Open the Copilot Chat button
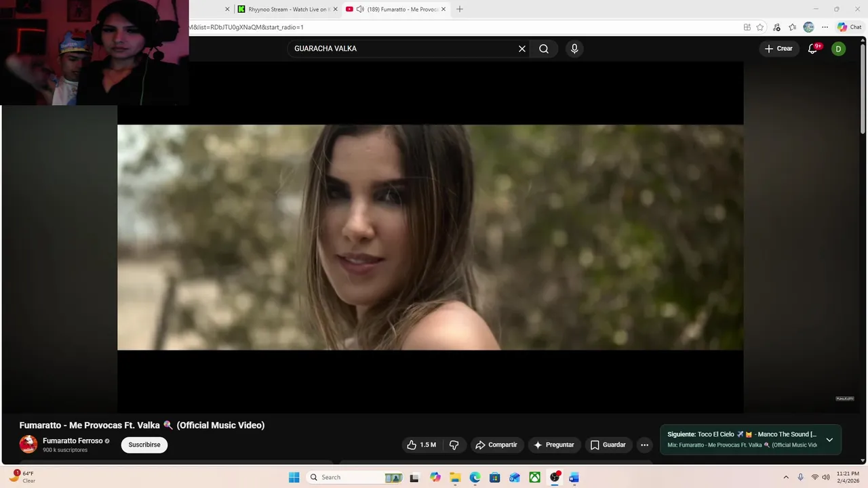 [850, 27]
